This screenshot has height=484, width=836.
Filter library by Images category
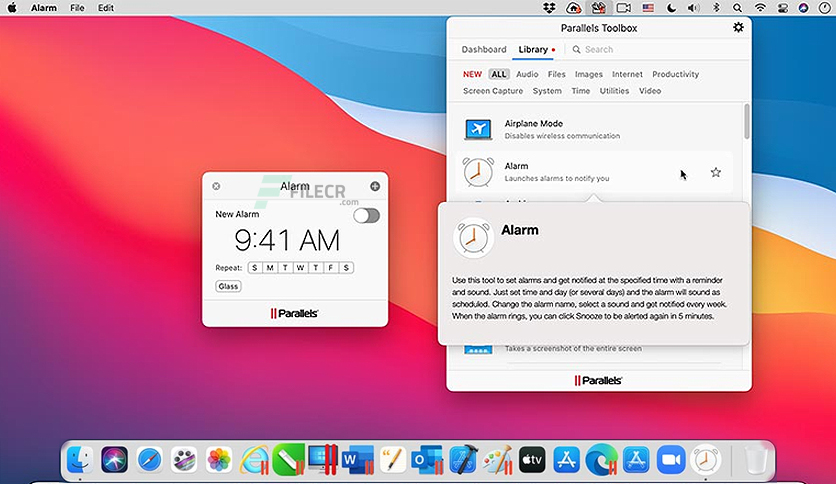(x=589, y=74)
